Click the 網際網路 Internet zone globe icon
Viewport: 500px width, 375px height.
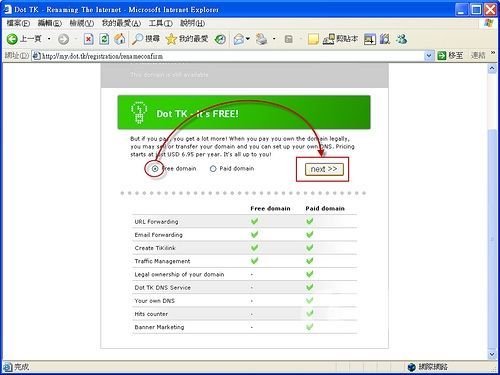[412, 367]
